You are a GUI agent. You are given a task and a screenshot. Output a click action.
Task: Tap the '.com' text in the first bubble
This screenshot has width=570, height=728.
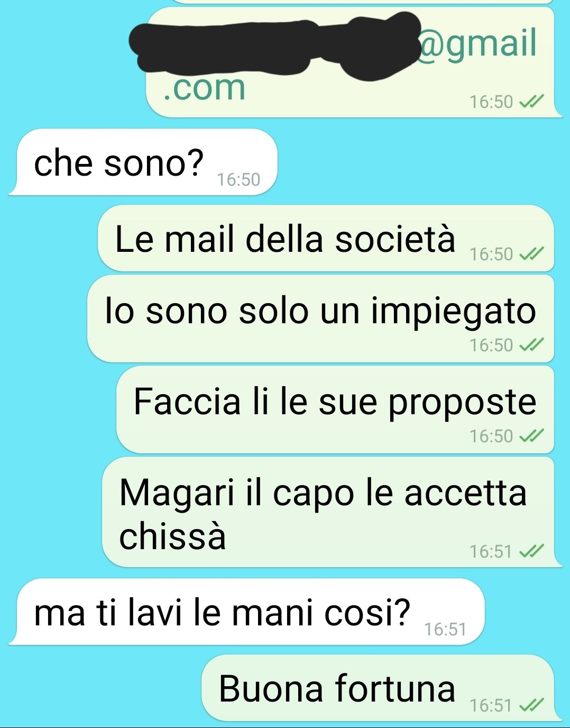(x=204, y=87)
